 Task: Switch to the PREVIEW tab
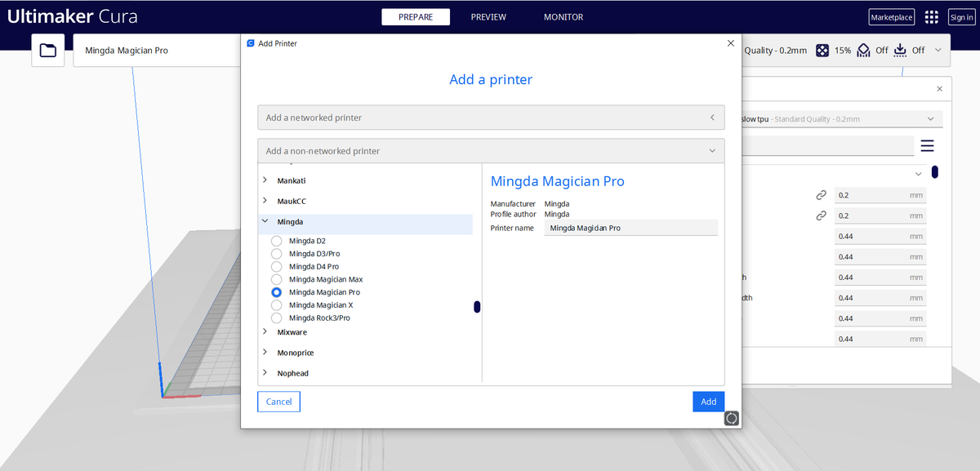pyautogui.click(x=488, y=16)
